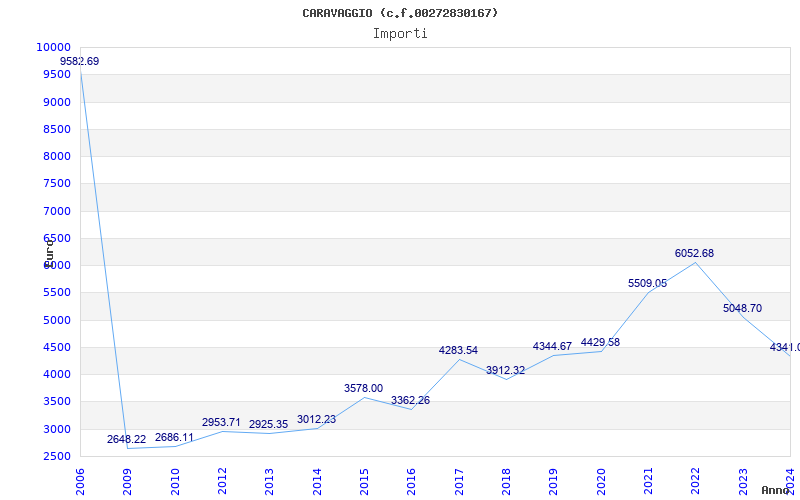
Task: Select data label 2953.71
Action: [221, 422]
